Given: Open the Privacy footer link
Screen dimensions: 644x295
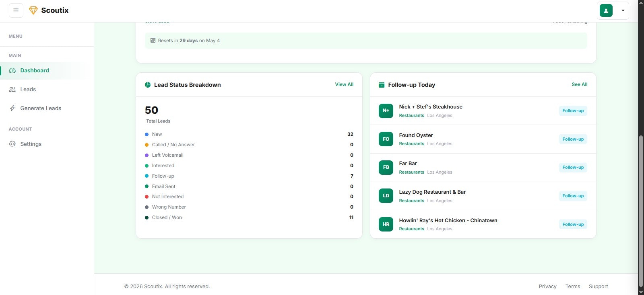Looking at the screenshot, I should 547,287.
